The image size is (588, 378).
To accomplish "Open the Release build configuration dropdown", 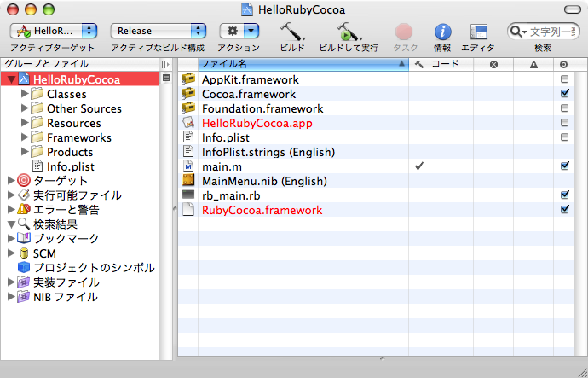I will click(x=159, y=31).
